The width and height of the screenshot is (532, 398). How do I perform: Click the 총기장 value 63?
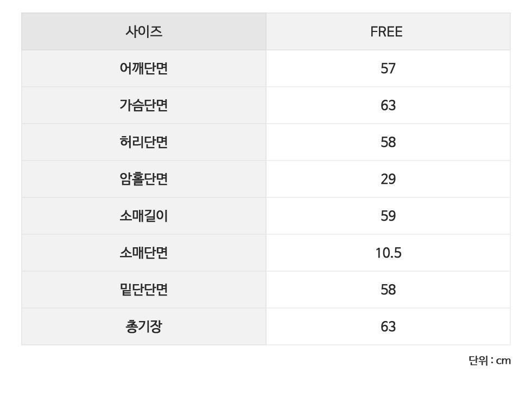pyautogui.click(x=388, y=327)
